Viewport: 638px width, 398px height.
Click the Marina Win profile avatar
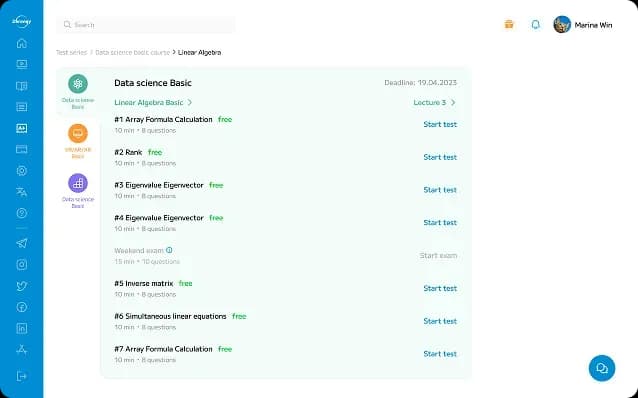(562, 24)
